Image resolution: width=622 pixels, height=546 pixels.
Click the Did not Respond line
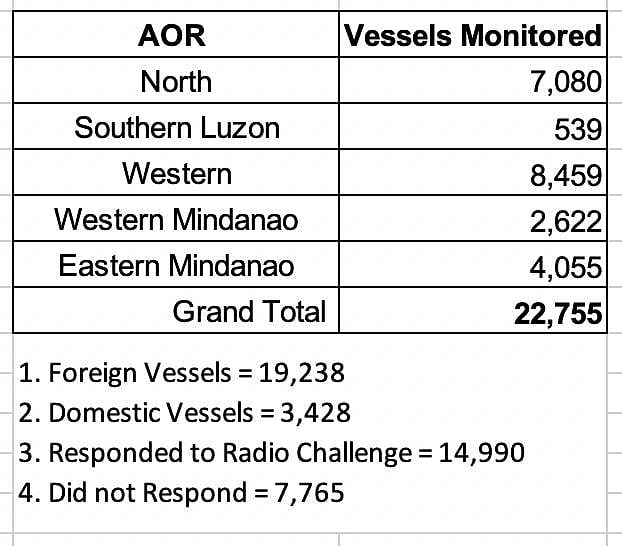tap(182, 491)
